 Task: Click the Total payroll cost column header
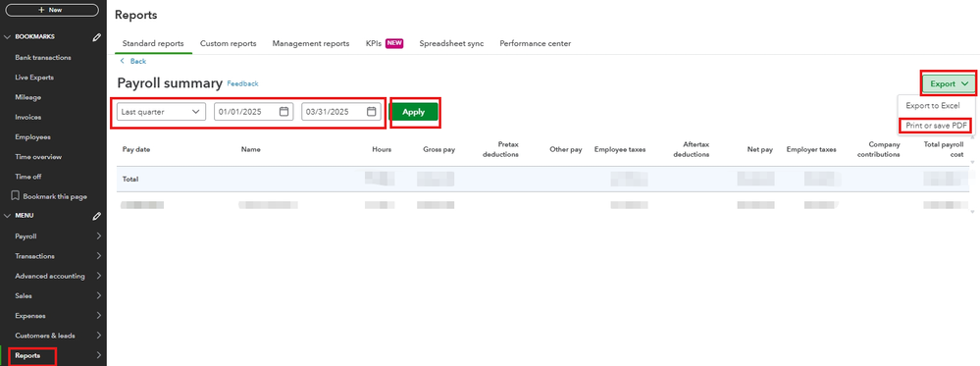click(x=944, y=149)
